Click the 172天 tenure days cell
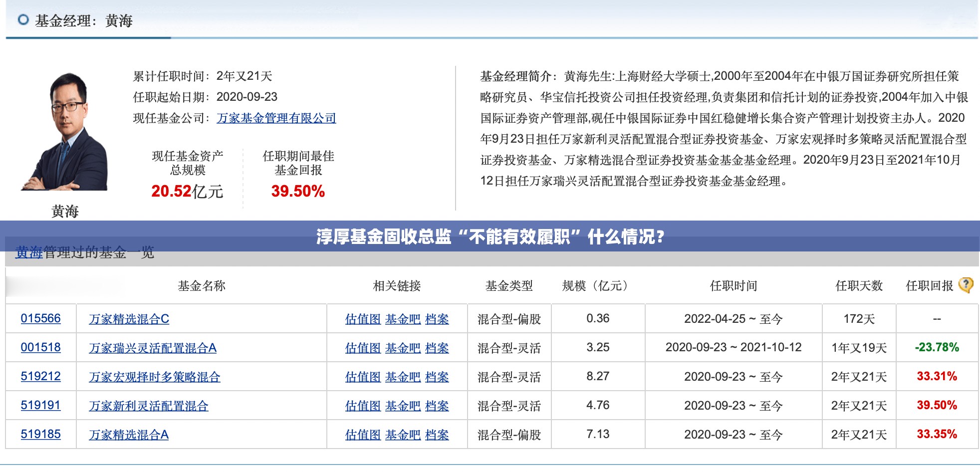980x472 pixels. (859, 319)
